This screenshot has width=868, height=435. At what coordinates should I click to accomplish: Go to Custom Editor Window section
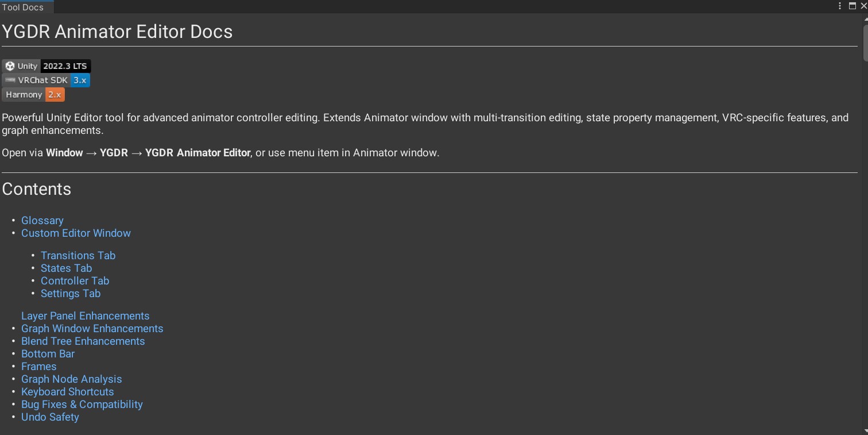click(76, 233)
